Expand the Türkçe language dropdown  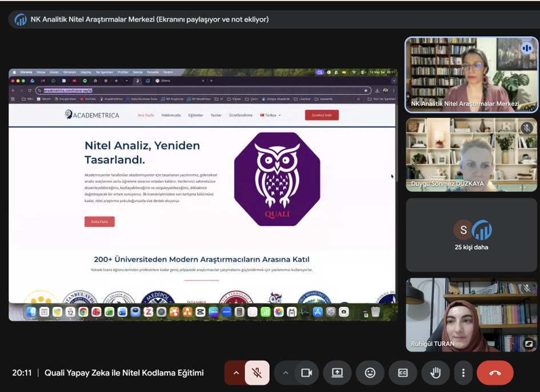click(x=270, y=115)
